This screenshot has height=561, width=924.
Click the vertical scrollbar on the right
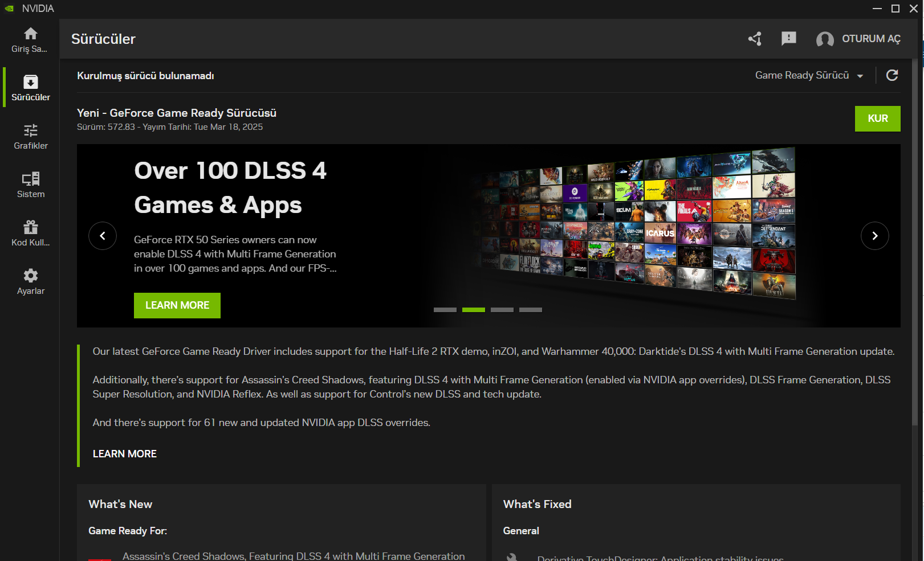click(x=915, y=242)
